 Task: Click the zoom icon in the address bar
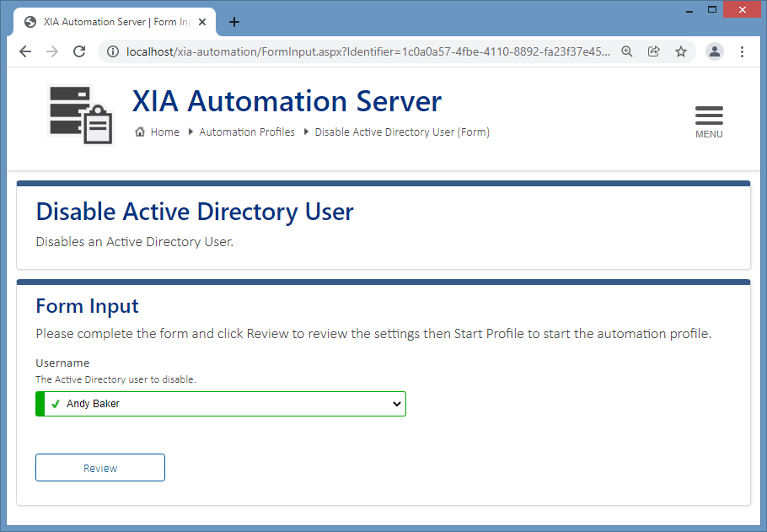[x=626, y=51]
